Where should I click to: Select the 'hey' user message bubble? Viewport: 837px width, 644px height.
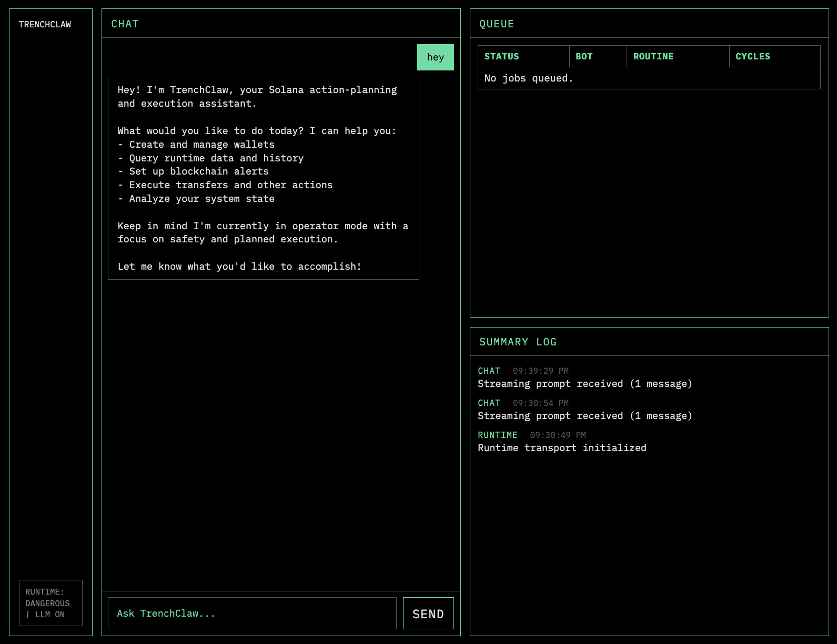pyautogui.click(x=436, y=57)
